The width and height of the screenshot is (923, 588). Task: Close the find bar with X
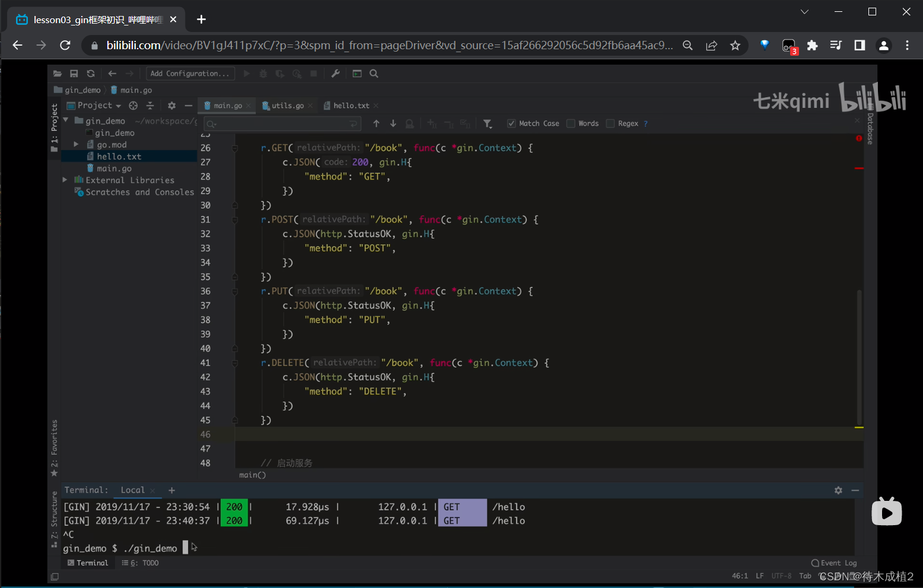857,120
